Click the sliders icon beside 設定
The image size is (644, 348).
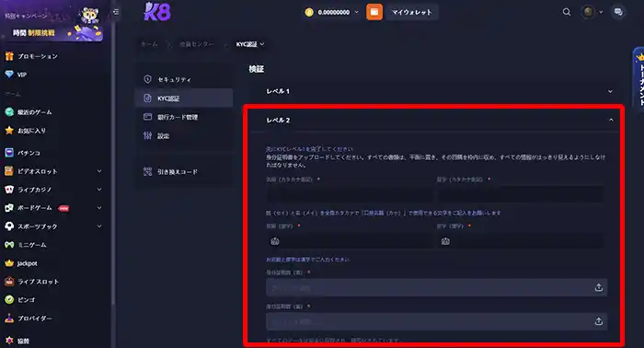(147, 135)
